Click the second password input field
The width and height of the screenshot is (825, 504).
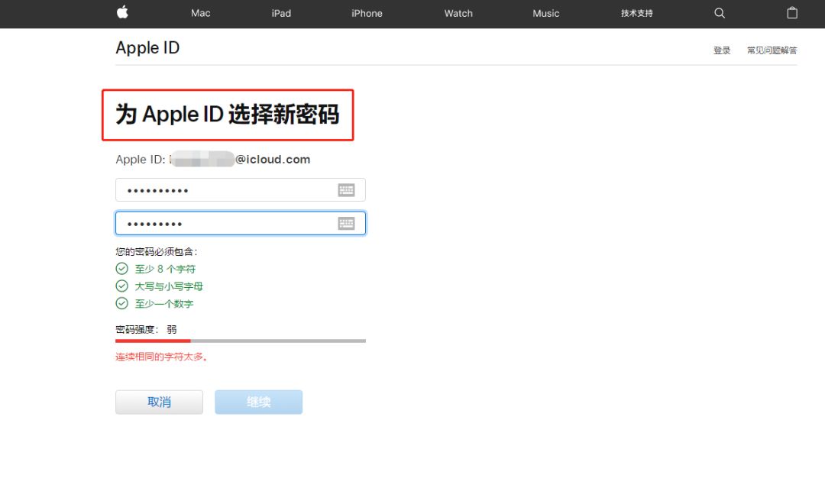point(229,223)
